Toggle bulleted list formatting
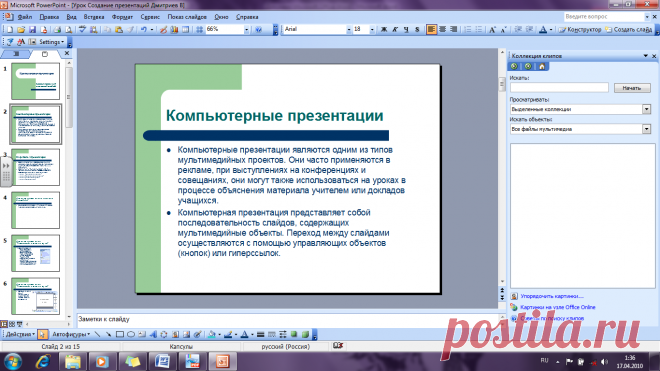 tap(479, 29)
